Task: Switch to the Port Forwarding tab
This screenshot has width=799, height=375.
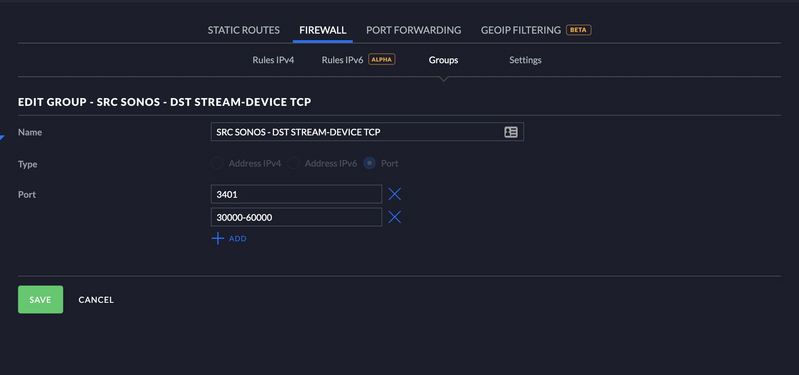Action: click(413, 30)
